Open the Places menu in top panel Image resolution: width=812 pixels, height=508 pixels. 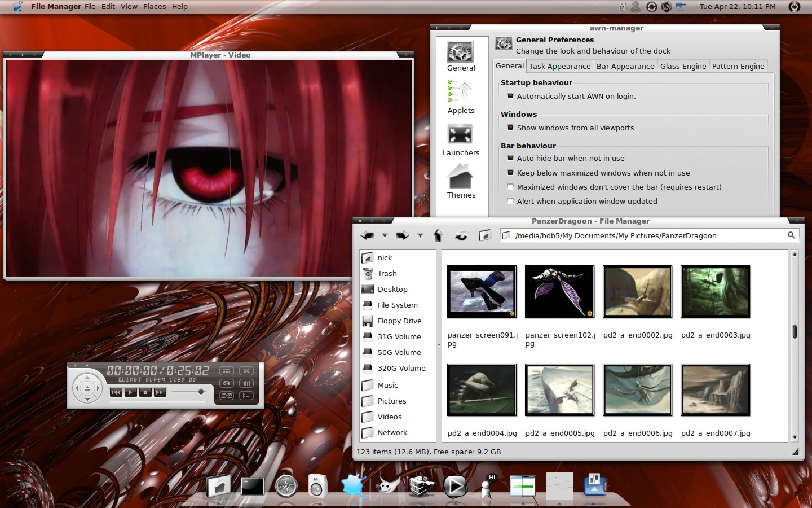pyautogui.click(x=155, y=7)
